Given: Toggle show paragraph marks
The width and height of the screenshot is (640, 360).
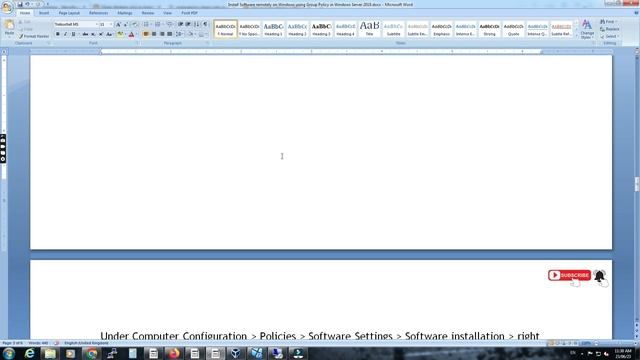Looking at the screenshot, I should (x=205, y=24).
